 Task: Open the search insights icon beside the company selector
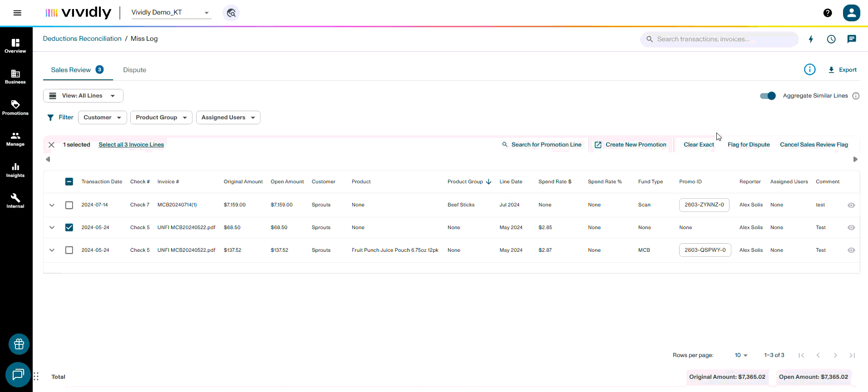click(231, 13)
